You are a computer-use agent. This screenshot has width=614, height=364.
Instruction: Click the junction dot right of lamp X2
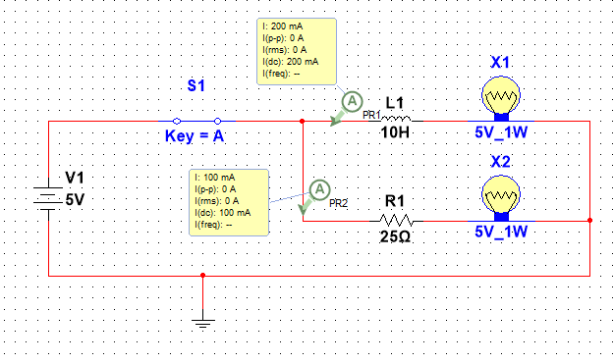pyautogui.click(x=589, y=221)
